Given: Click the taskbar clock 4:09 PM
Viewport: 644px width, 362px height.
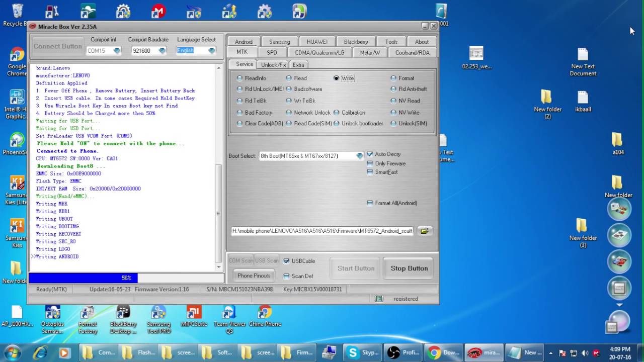Looking at the screenshot, I should pos(619,349).
